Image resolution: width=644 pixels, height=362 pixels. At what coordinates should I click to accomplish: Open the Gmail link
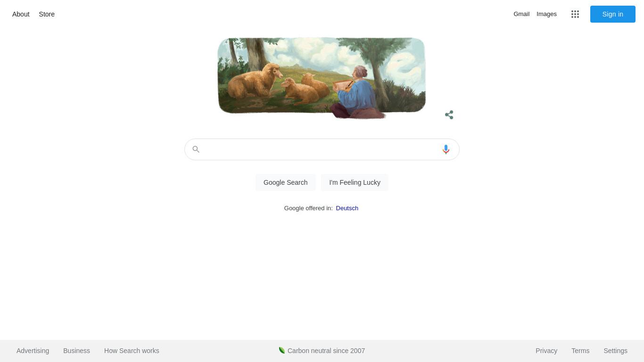coord(521,14)
